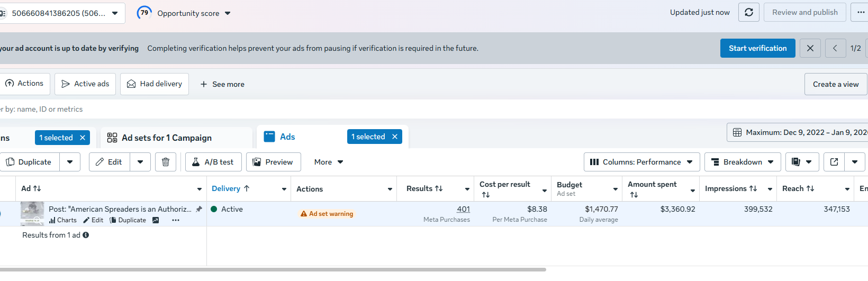Go to previous notification with left chevron
Image resolution: width=868 pixels, height=281 pixels.
coord(835,48)
